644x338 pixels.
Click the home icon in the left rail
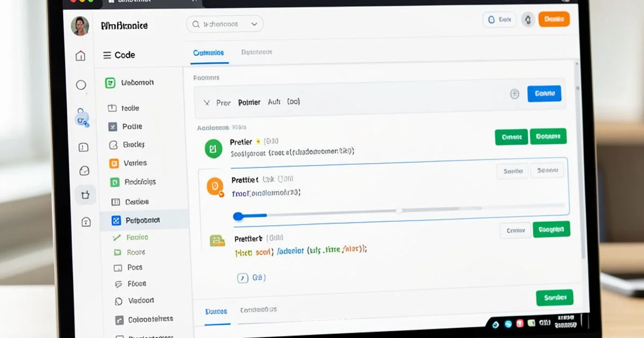pyautogui.click(x=80, y=56)
